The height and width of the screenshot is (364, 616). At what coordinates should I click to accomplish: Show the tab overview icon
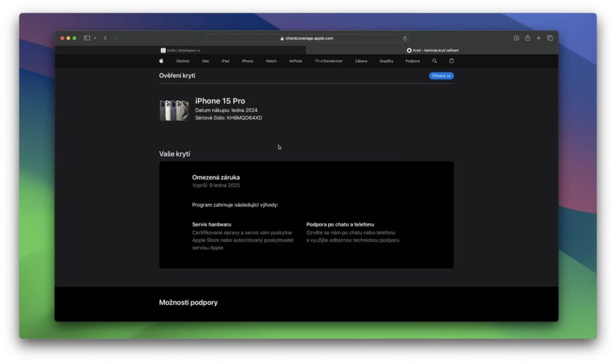[x=550, y=38]
